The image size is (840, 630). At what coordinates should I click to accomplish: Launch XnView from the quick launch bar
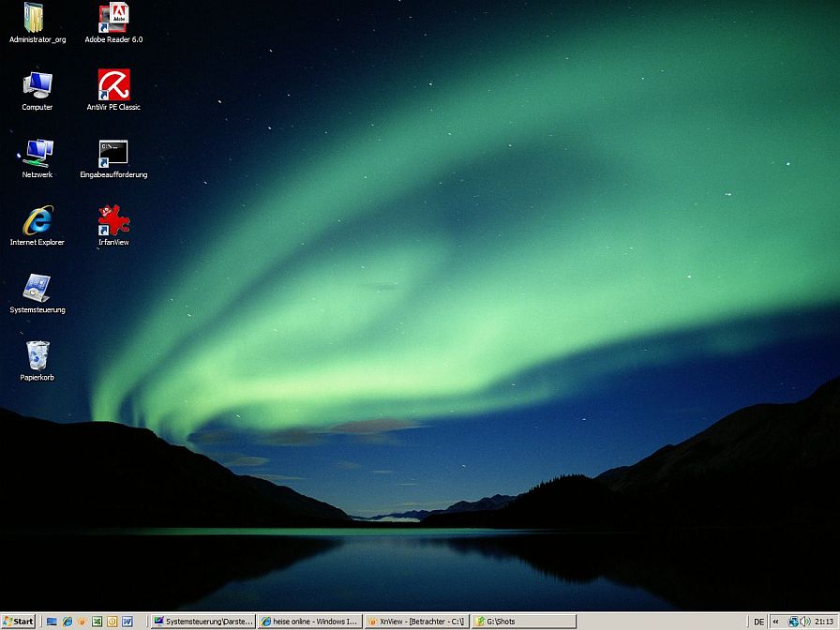point(82,622)
